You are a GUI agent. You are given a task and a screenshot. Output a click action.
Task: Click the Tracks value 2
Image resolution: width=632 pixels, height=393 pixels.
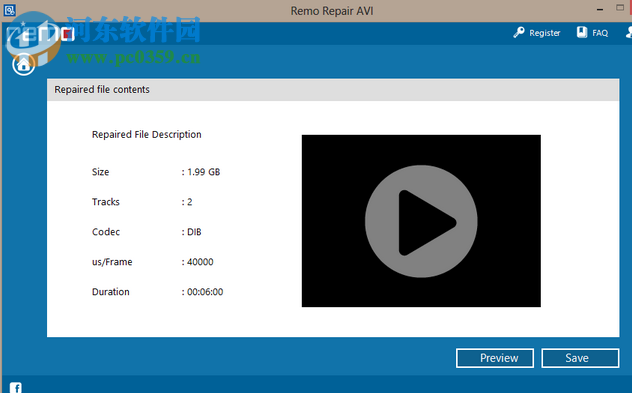click(x=189, y=202)
